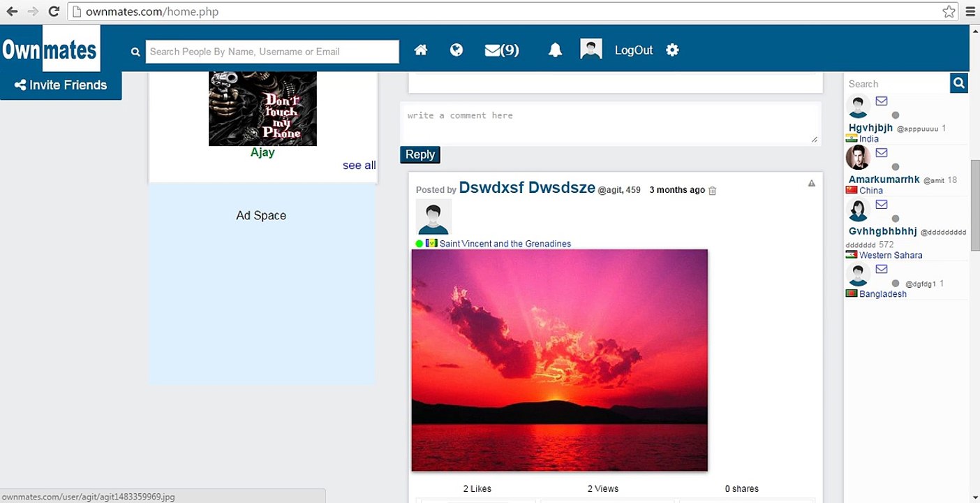Click Saint Vincent and the Grenadines link
980x503 pixels.
505,244
